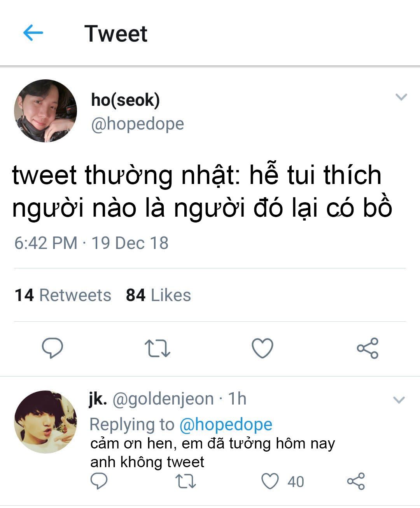This screenshot has width=420, height=508.
Task: Reply to the main tweet
Action: pos(52,348)
